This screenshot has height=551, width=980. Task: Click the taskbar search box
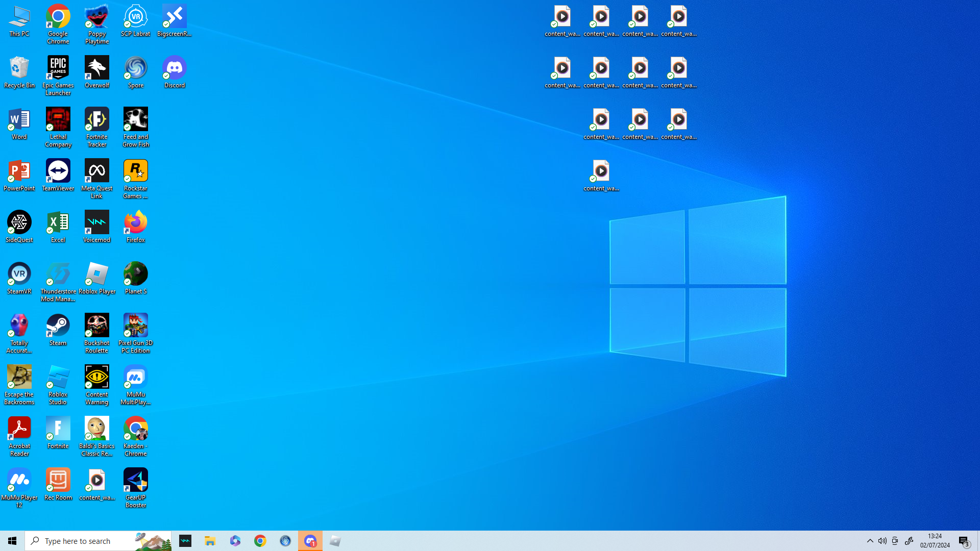(98, 541)
